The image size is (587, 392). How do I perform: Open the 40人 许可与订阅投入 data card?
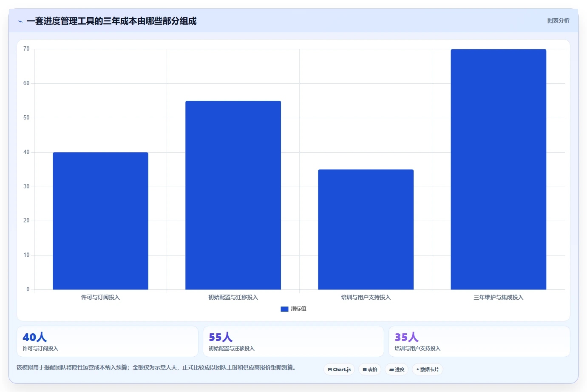click(x=108, y=341)
